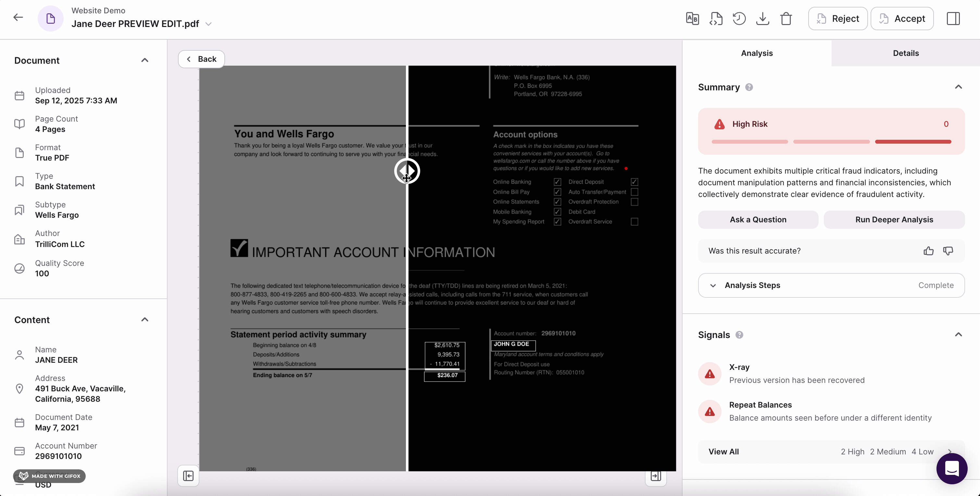Click the image comparison slider handle

click(x=407, y=171)
